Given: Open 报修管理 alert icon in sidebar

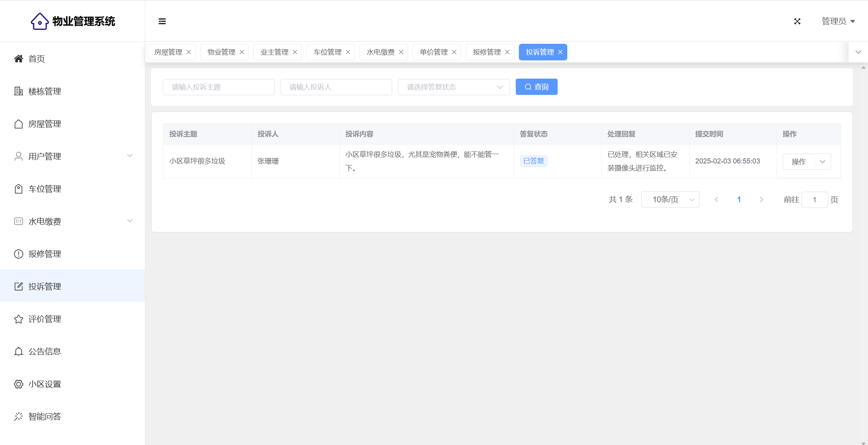Looking at the screenshot, I should tap(19, 254).
